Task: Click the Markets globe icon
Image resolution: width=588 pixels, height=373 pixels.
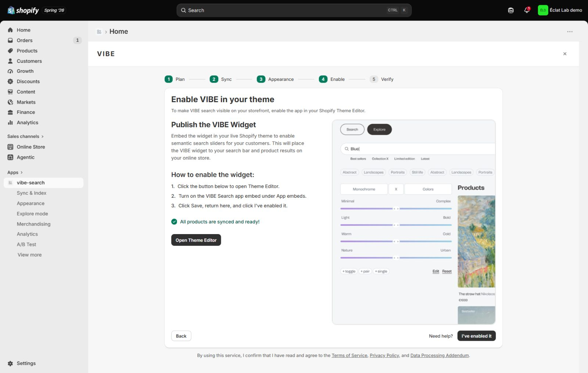Action: coord(10,102)
